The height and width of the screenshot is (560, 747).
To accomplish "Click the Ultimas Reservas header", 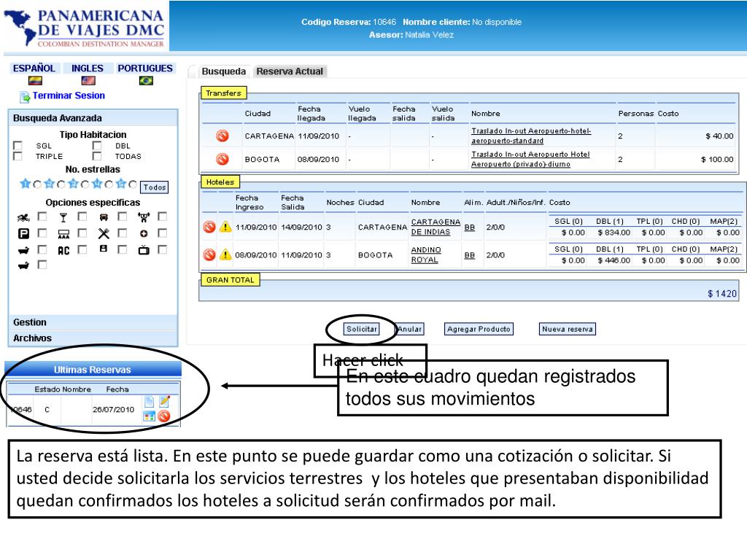I will 93,370.
